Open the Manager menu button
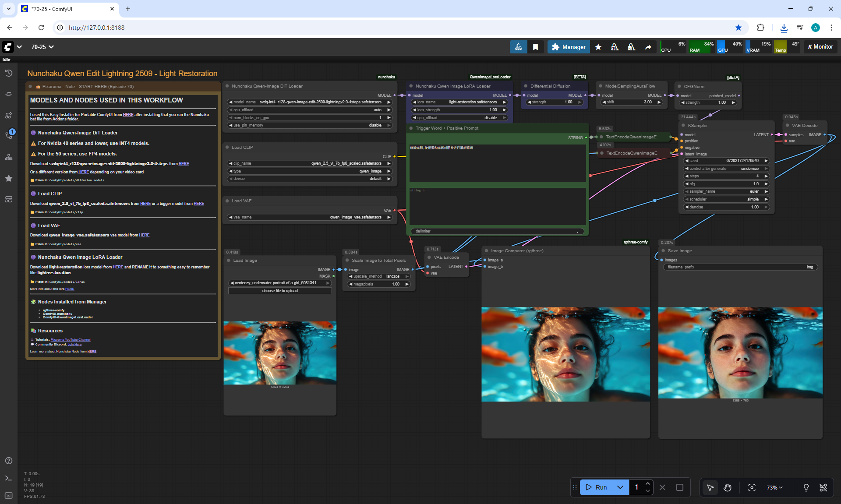841x504 pixels. tap(569, 47)
